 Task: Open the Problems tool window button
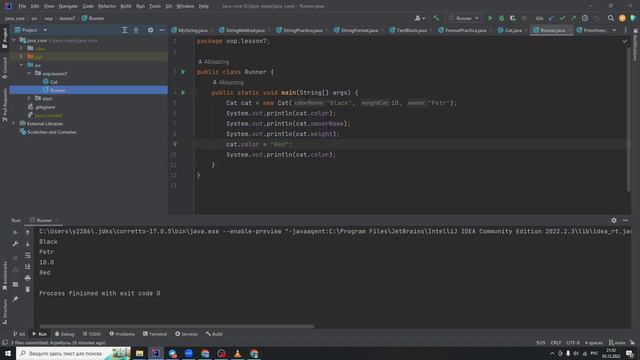pos(122,334)
